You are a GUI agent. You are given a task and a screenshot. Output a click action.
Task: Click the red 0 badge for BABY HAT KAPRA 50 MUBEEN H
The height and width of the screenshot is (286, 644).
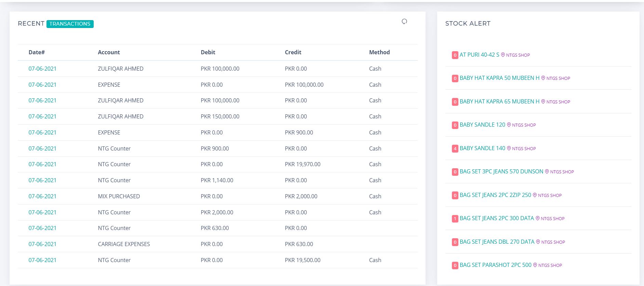click(x=455, y=78)
